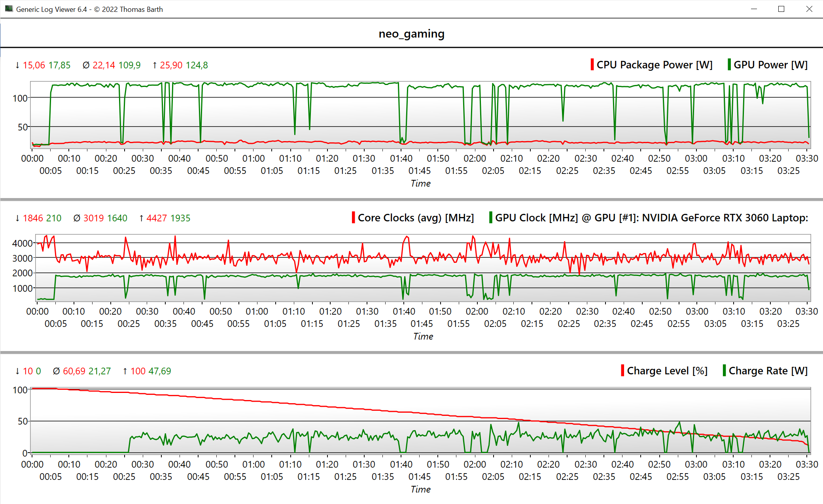Click the red Core Clocks legend swatch

click(353, 218)
